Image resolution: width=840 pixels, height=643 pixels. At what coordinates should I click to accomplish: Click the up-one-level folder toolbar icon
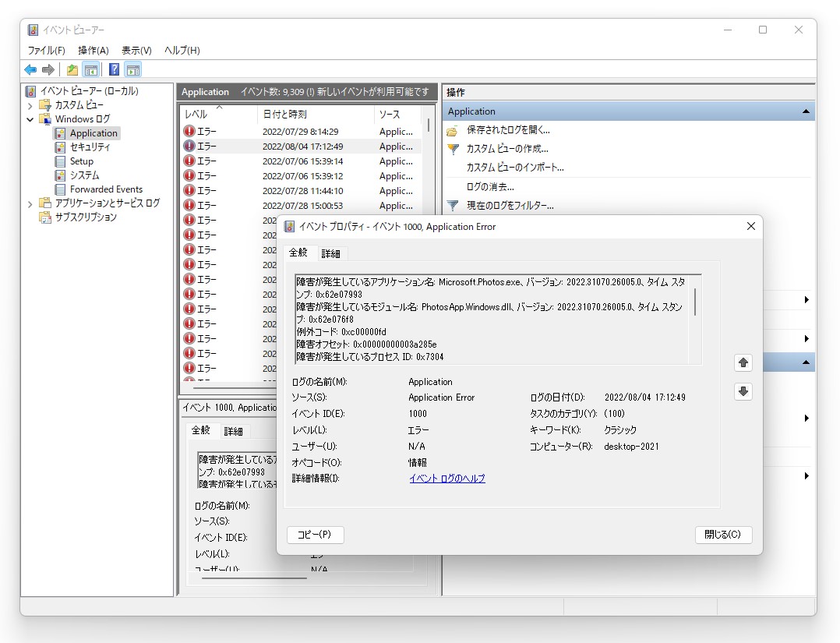pos(72,69)
